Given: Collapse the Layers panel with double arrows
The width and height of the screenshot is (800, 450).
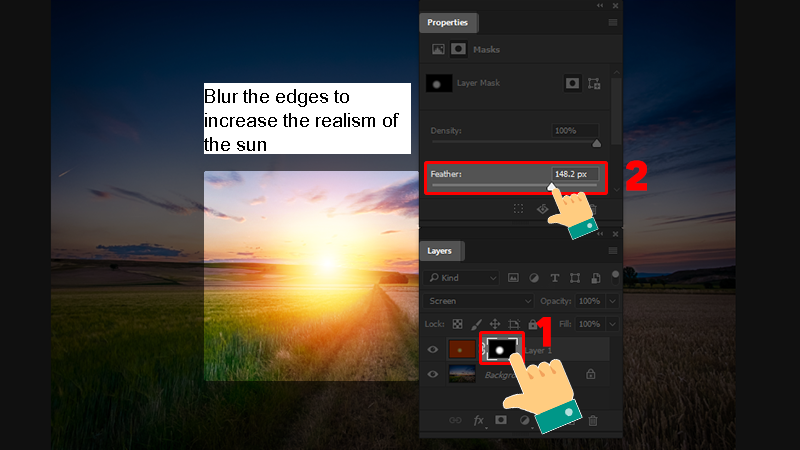Looking at the screenshot, I should tap(600, 234).
